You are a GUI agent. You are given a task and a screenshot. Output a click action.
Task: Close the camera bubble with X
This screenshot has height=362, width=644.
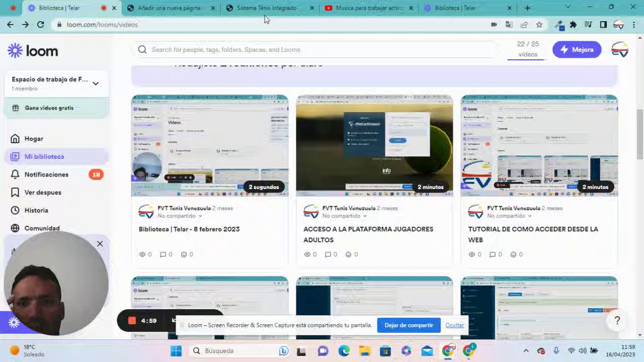click(100, 244)
